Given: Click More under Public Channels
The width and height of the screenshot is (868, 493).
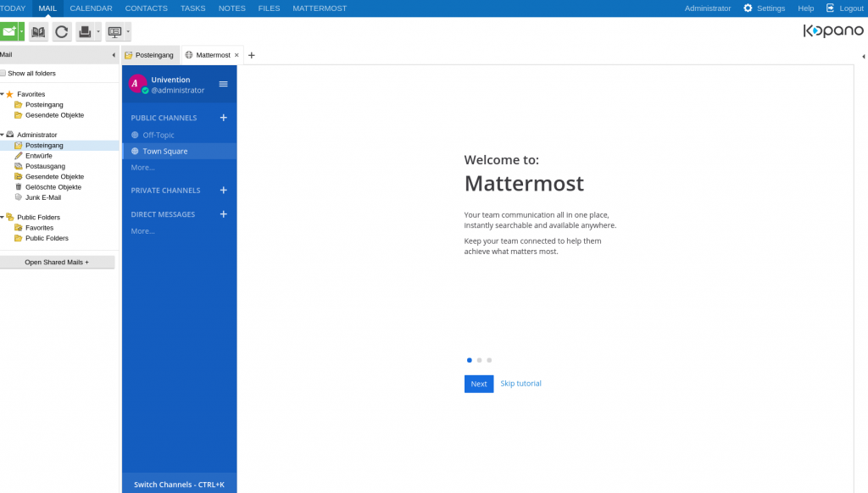Looking at the screenshot, I should tap(142, 167).
